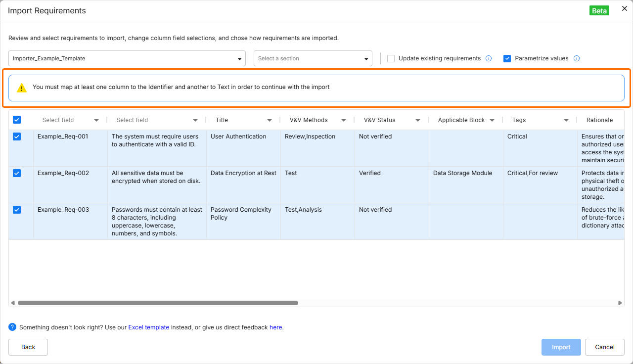Click the Example_Req-003 identifier cell
633x364 pixels.
coord(70,222)
